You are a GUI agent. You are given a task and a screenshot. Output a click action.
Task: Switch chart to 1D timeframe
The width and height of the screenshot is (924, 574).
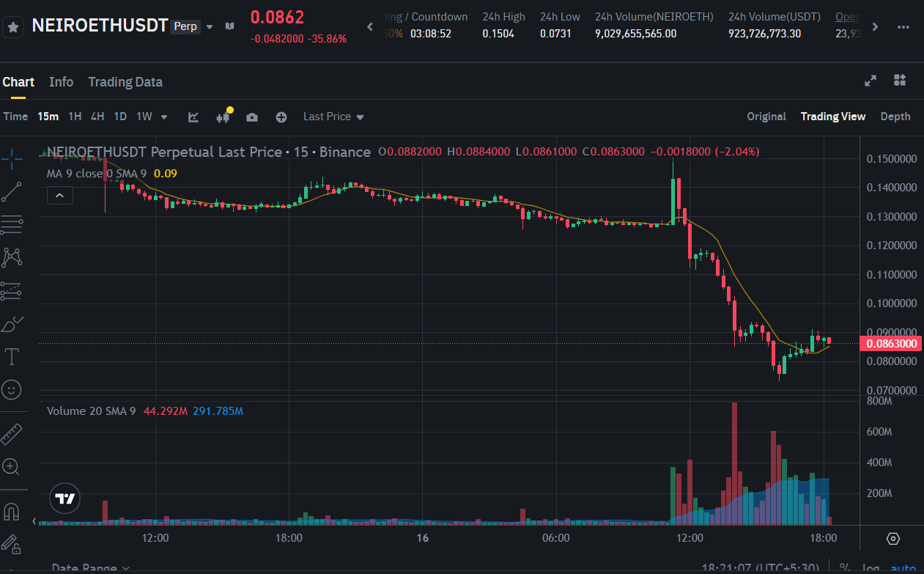coord(120,116)
